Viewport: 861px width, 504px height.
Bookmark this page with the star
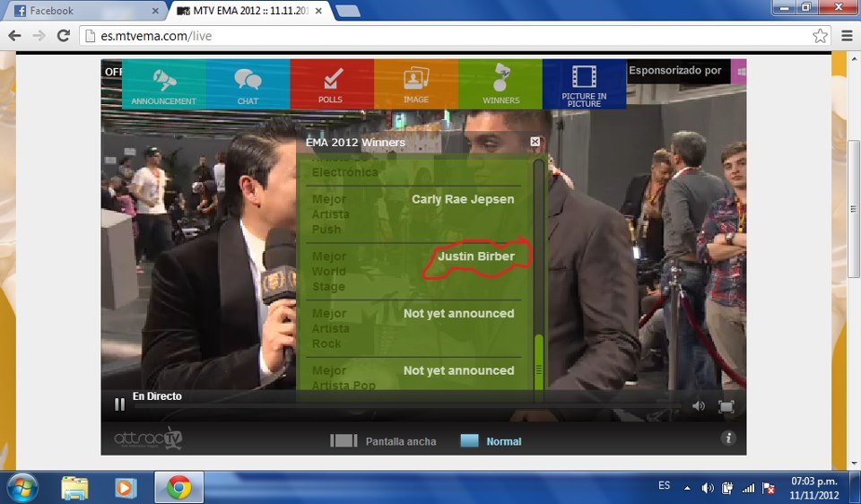820,36
